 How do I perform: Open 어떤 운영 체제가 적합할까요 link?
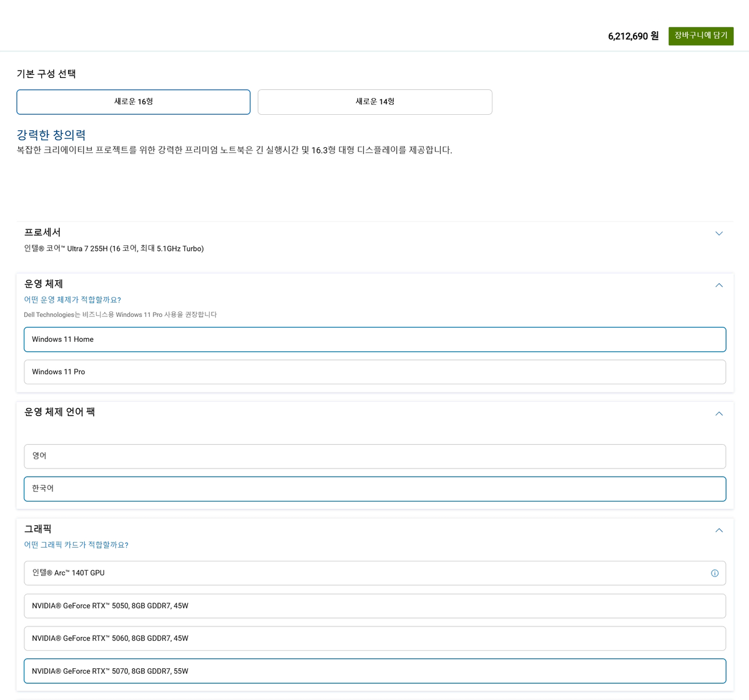72,300
